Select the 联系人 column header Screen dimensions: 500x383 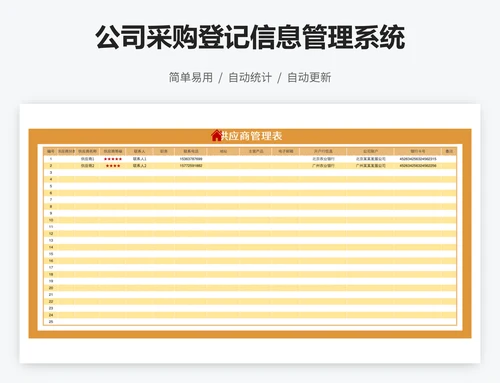click(x=139, y=151)
